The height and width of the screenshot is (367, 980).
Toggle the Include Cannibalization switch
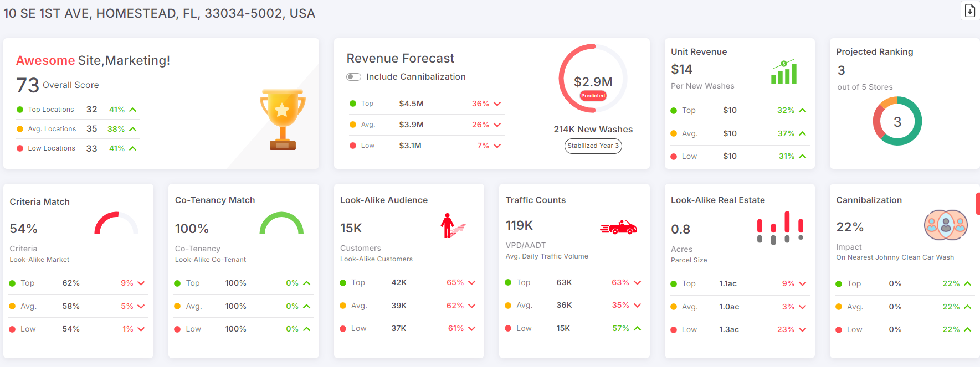(353, 77)
